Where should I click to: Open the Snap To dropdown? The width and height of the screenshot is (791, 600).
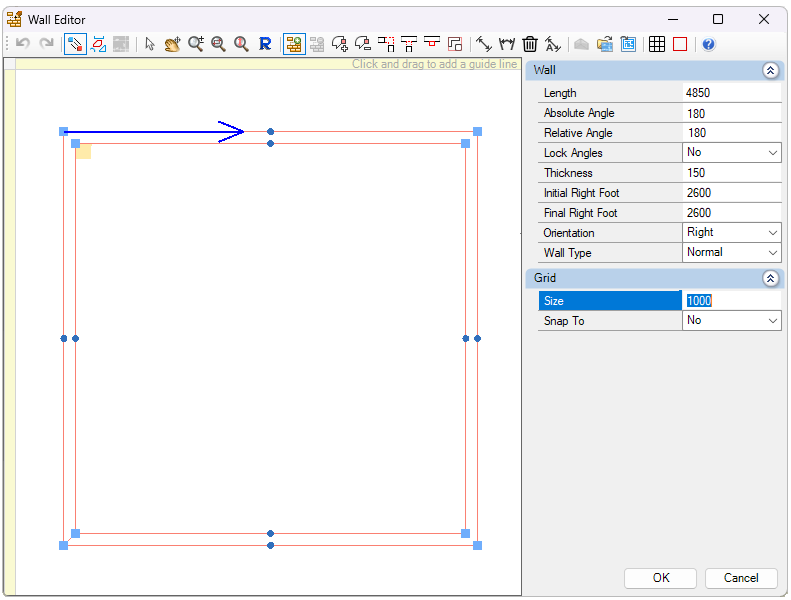731,320
